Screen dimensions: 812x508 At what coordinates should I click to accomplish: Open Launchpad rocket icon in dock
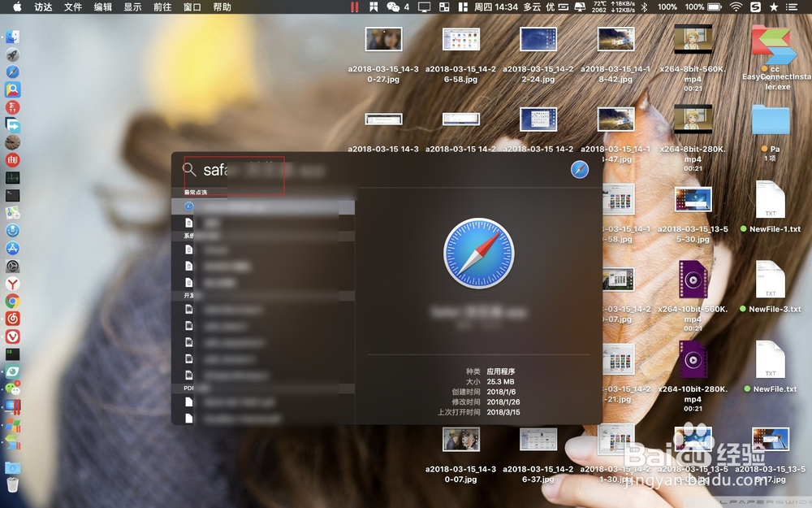pyautogui.click(x=12, y=54)
